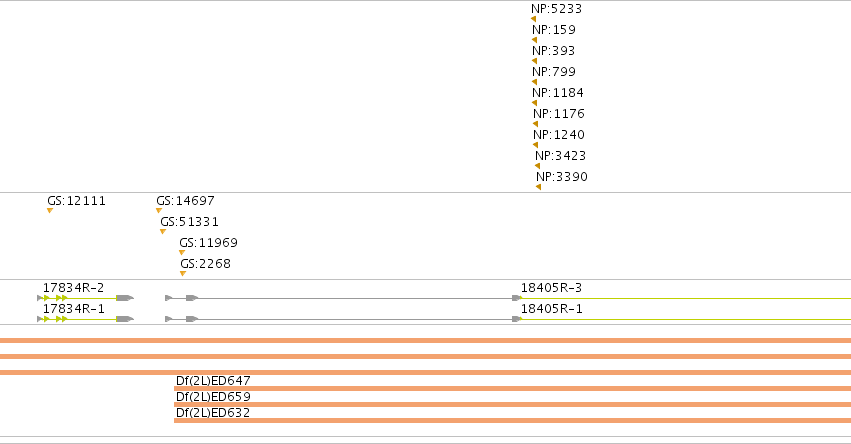Select the GS:12111 label
The width and height of the screenshot is (851, 444).
point(77,201)
